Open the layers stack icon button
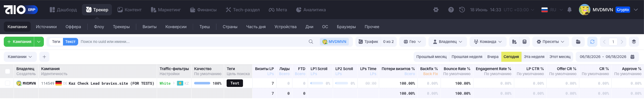 click(634, 42)
